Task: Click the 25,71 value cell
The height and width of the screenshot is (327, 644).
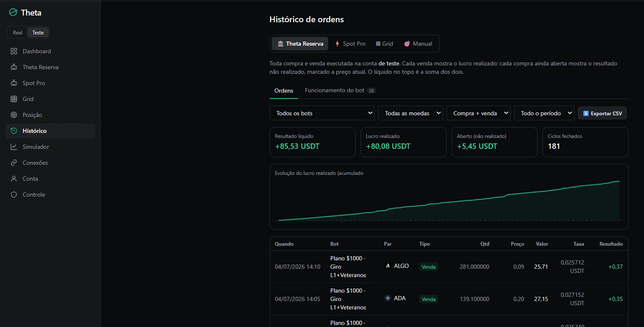Action: point(541,267)
